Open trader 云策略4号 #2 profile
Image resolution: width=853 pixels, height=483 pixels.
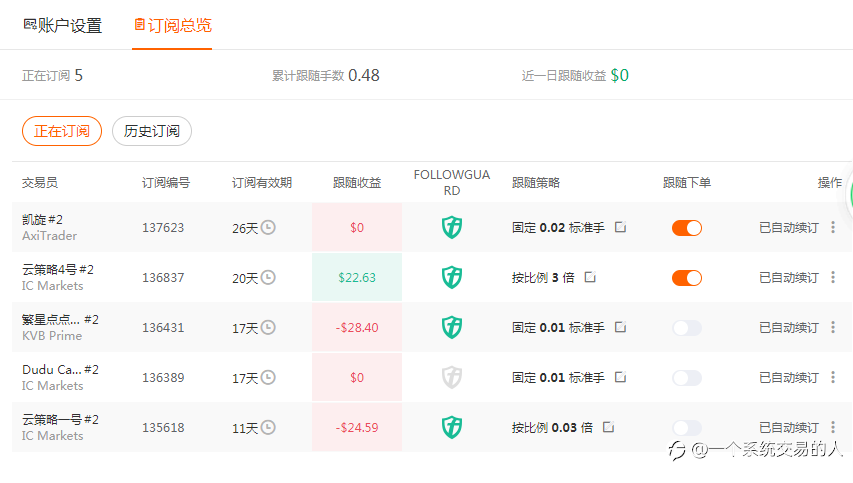click(x=58, y=269)
